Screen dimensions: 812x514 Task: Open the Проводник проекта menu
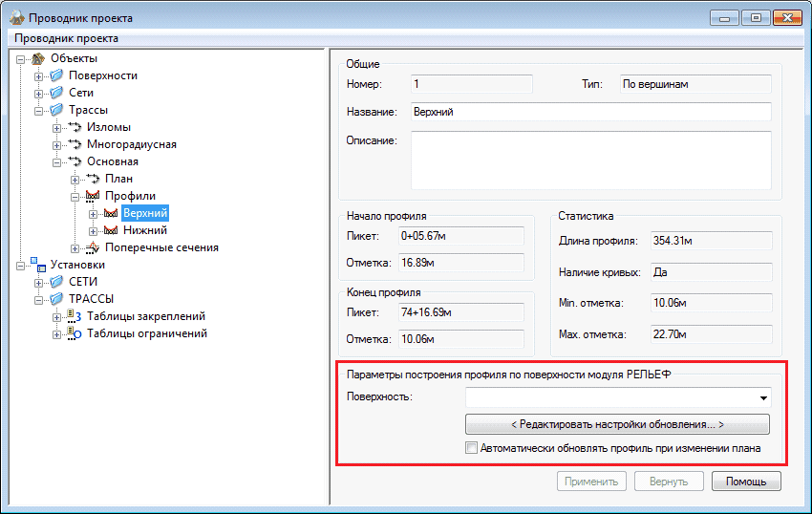(x=66, y=38)
